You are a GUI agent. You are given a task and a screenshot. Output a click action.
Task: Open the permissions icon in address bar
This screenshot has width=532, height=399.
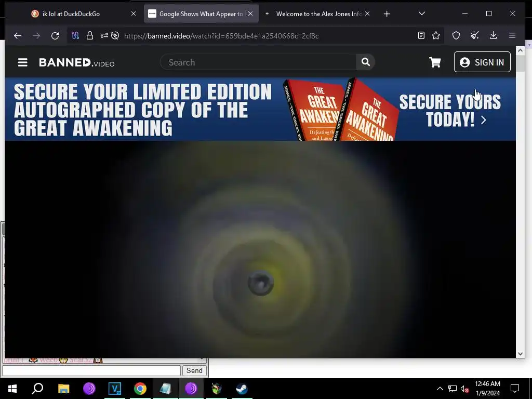click(x=104, y=36)
